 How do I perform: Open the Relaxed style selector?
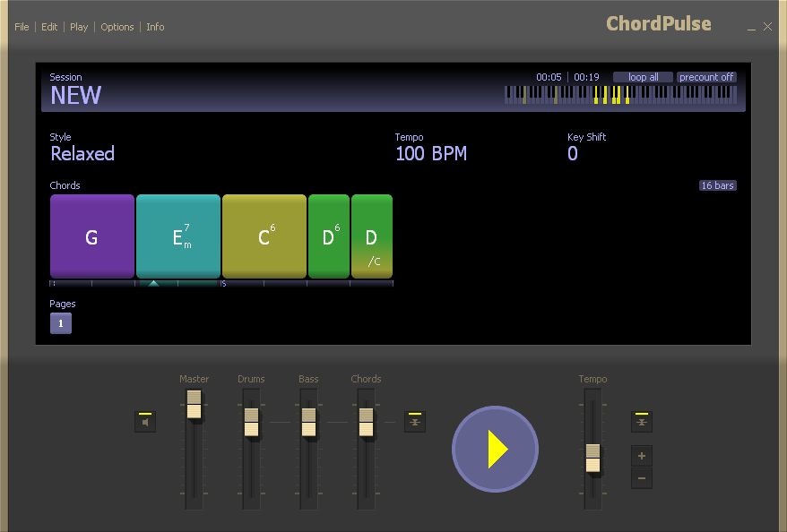[x=82, y=153]
